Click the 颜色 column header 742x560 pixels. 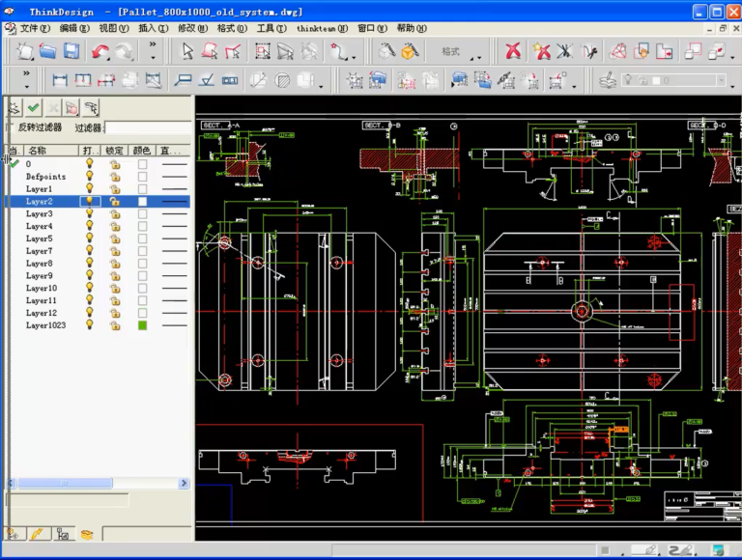[x=141, y=151]
